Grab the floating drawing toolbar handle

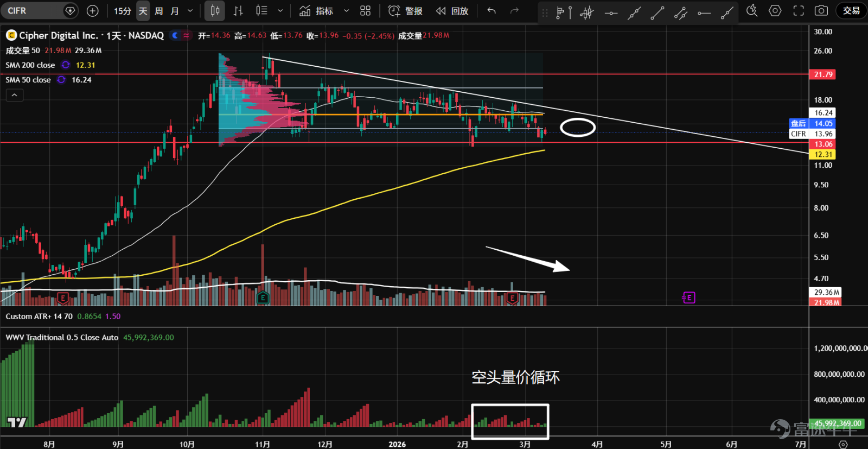click(x=545, y=12)
